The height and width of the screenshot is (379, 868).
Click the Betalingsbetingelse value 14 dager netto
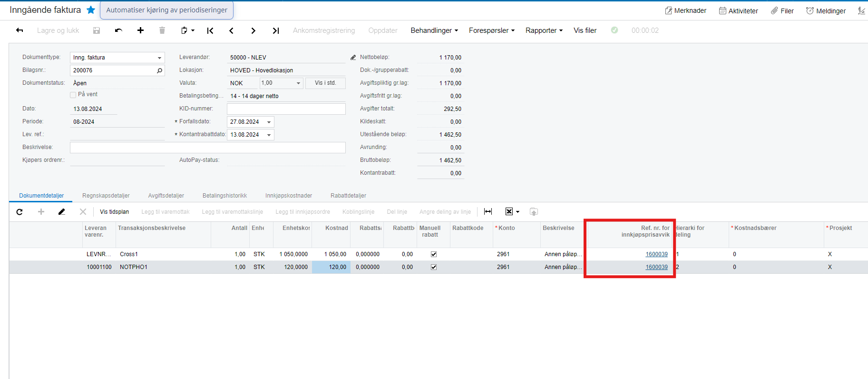254,96
